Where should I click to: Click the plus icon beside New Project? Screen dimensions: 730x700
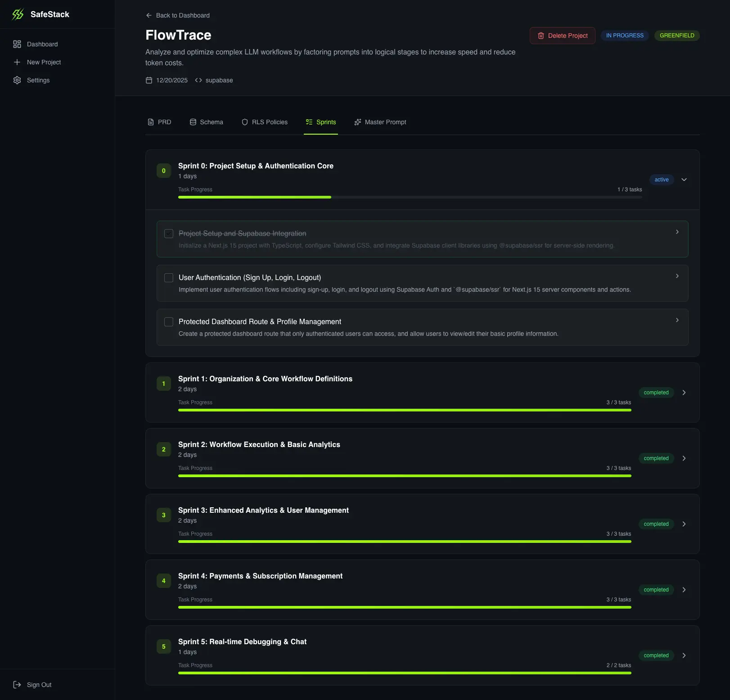click(x=17, y=62)
